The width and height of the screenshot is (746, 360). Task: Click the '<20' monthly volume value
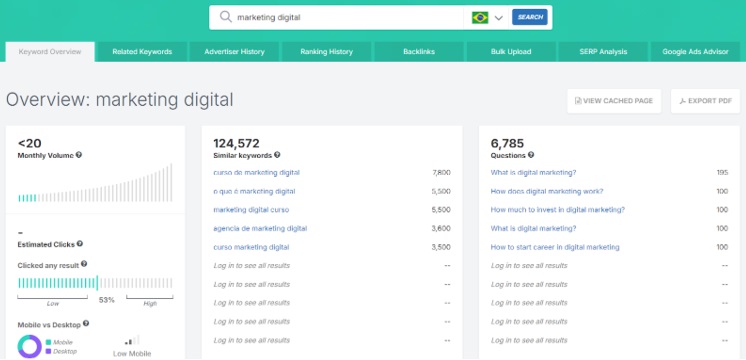point(29,143)
